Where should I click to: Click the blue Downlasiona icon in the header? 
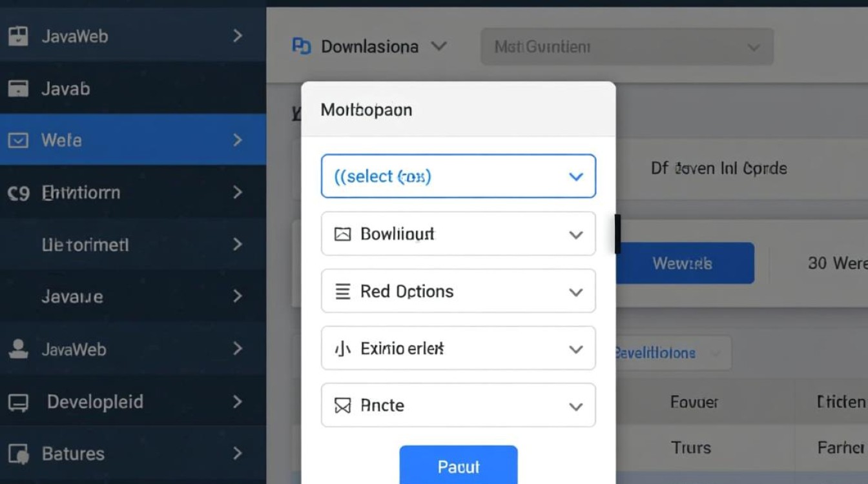pos(302,46)
